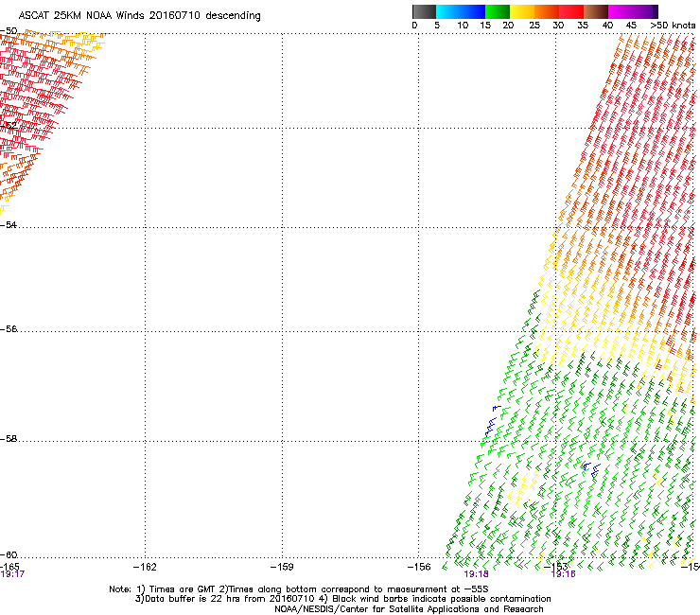700x615 pixels.
Task: Click the '-156' longitude label
Action: 419,567
